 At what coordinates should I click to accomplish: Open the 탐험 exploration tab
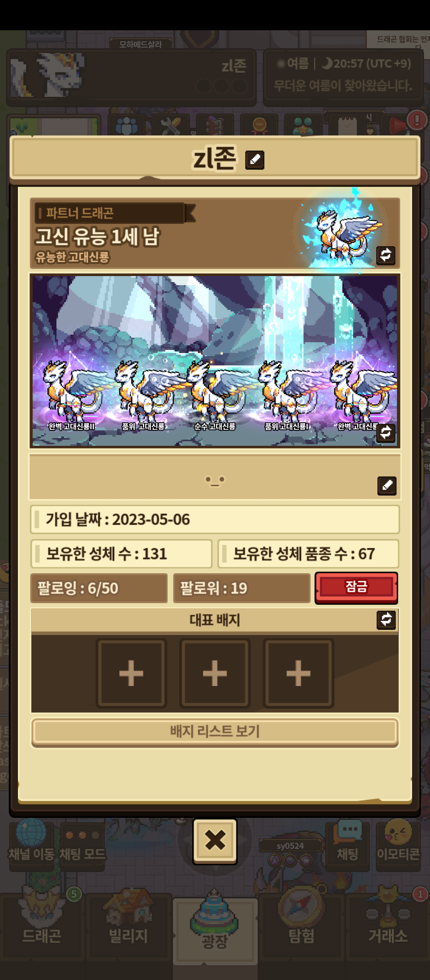pos(301,928)
